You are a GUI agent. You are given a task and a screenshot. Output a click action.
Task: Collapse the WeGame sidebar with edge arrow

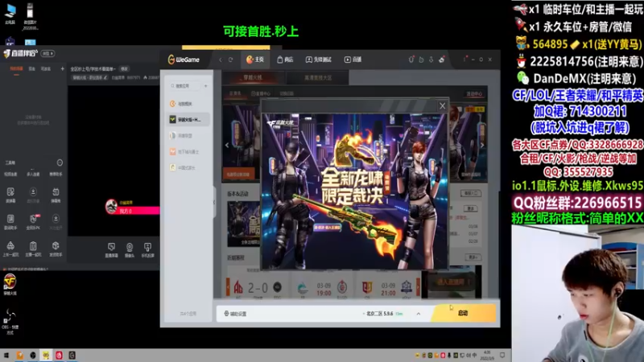point(214,202)
